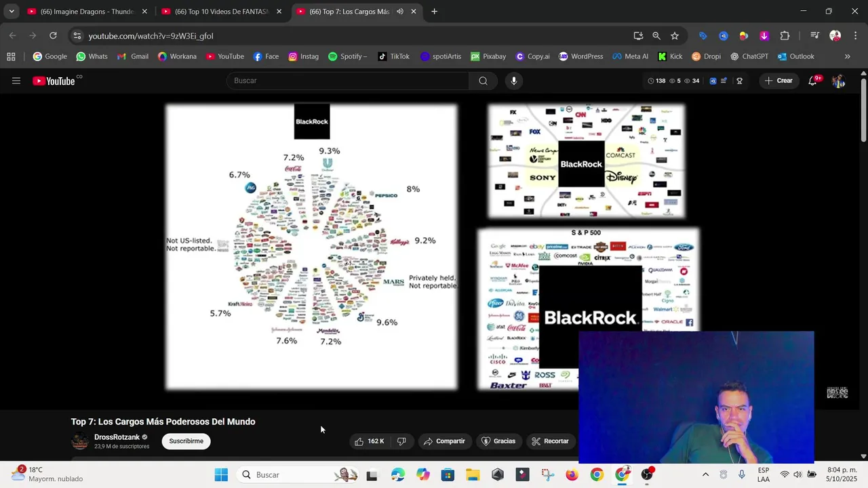Screen dimensions: 868x488
Task: Open the taskbar weather widget
Action: (x=46, y=474)
